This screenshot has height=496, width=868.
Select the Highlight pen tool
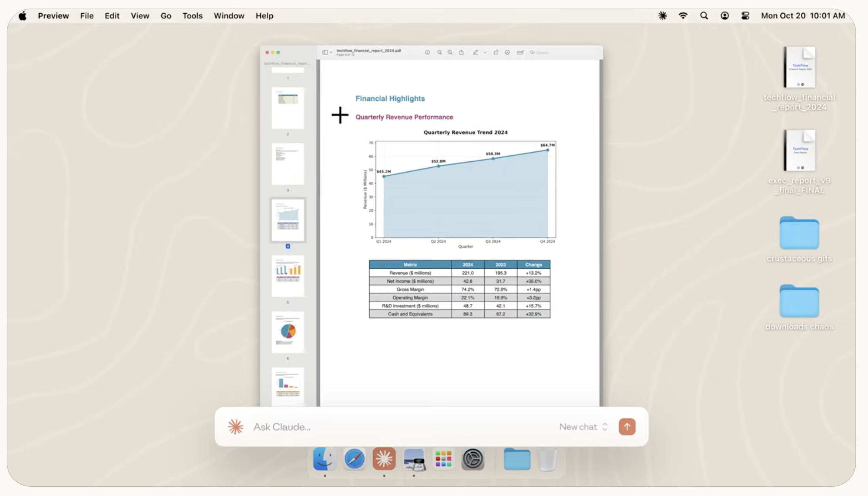[475, 53]
